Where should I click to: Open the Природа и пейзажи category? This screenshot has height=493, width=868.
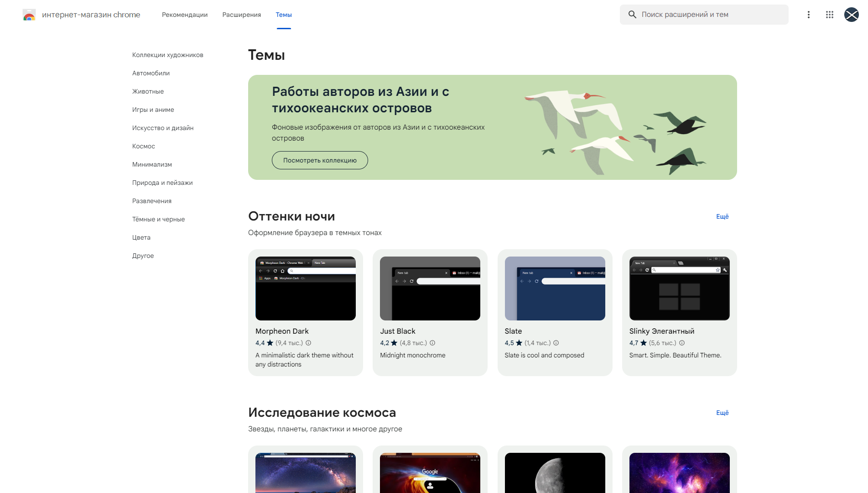click(x=162, y=183)
